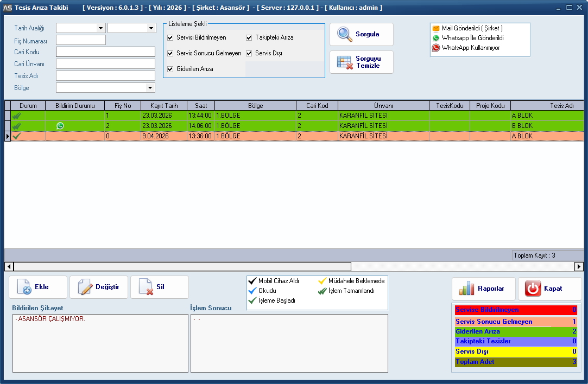Click the Kapat red power icon
Viewport: 588px width, 384px height.
(533, 289)
